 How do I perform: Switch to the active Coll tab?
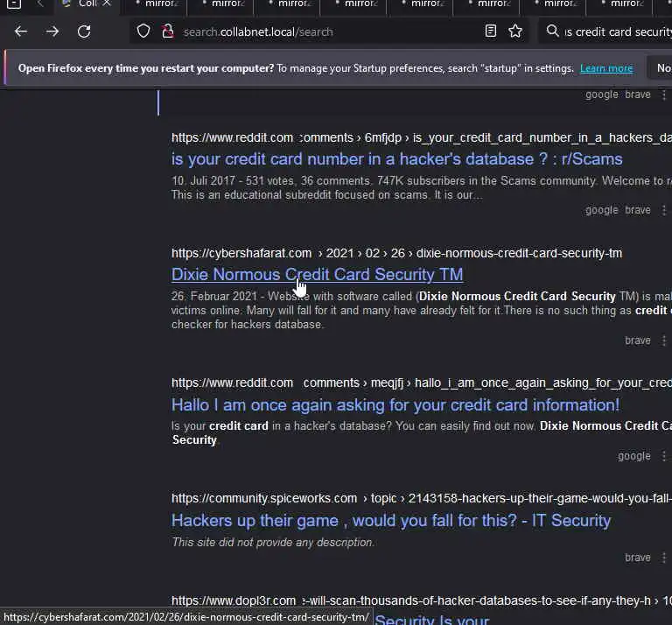(87, 4)
